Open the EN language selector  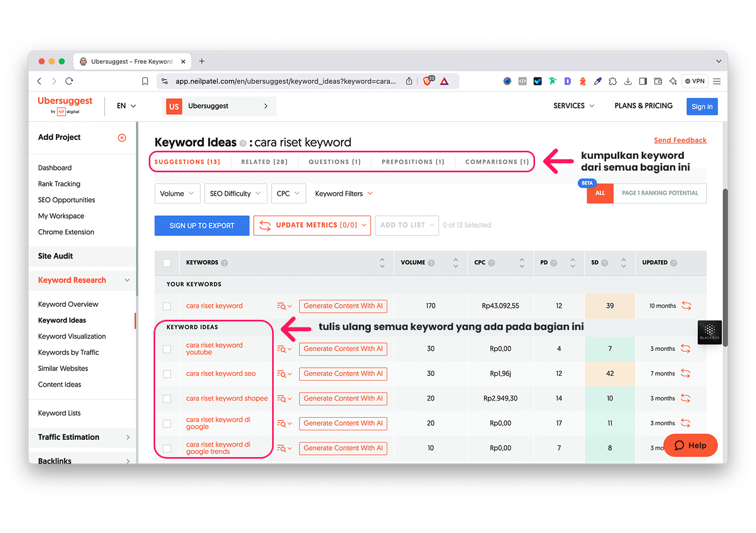[x=125, y=106]
